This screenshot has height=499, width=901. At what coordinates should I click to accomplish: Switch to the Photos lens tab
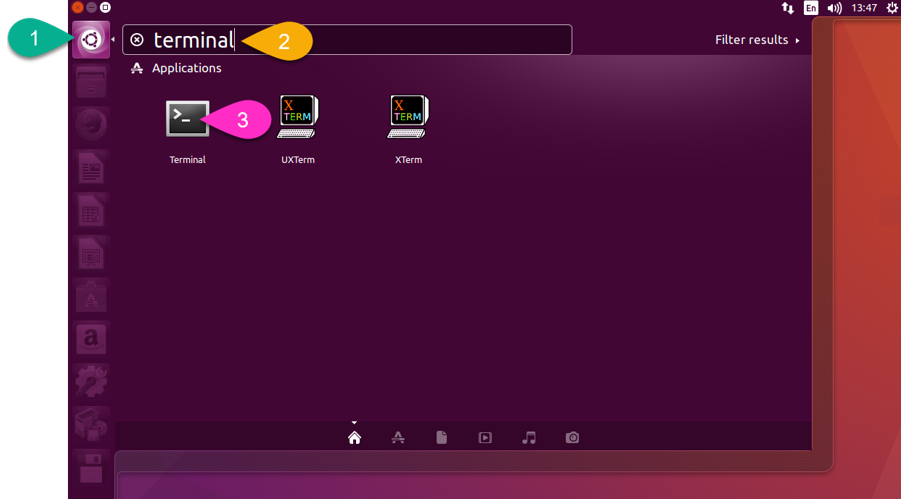click(x=572, y=438)
